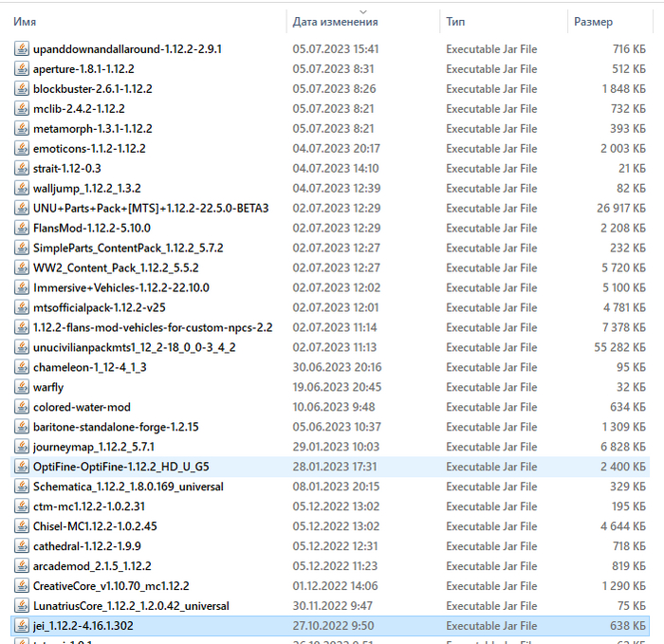Click the jar icon of baritone-standalone-forge-1.2.15

(x=22, y=427)
